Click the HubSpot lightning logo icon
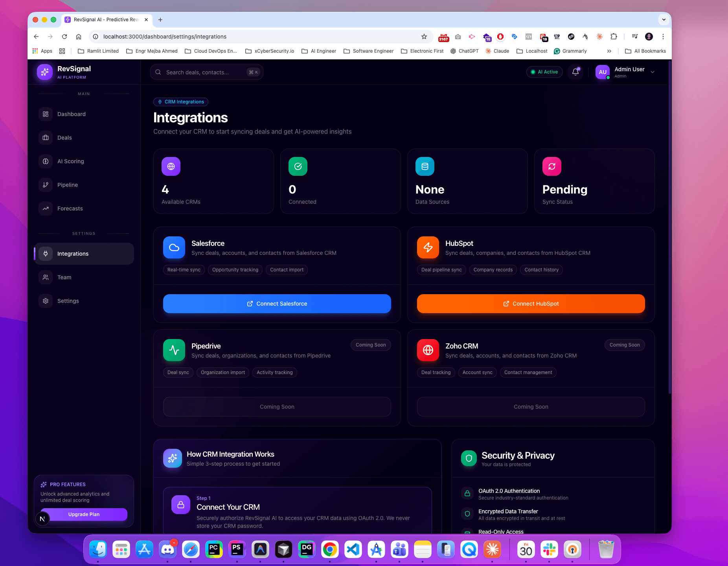This screenshot has height=566, width=728. tap(428, 247)
